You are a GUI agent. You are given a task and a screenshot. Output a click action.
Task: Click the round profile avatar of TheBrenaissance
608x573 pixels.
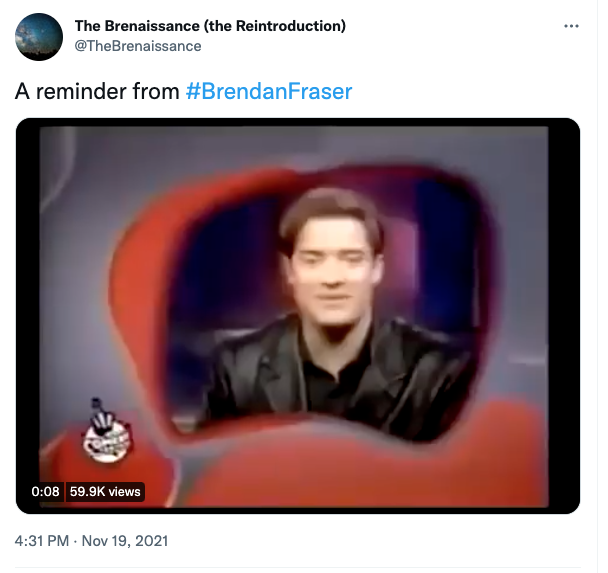[x=39, y=37]
